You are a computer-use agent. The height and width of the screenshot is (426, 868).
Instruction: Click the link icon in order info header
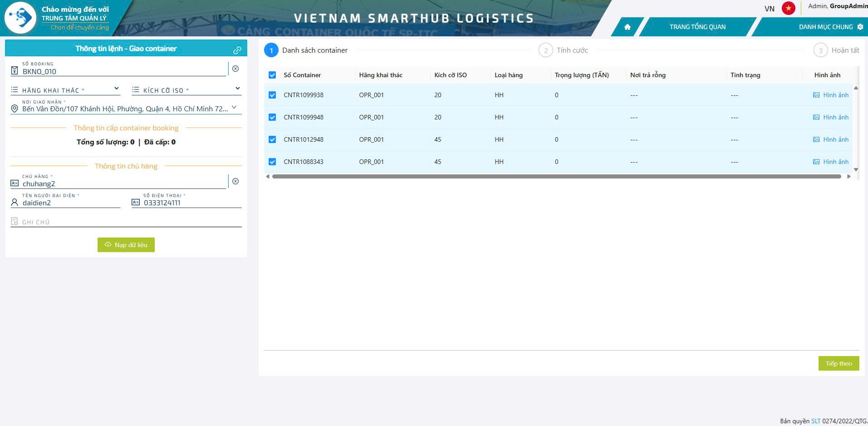pyautogui.click(x=237, y=50)
